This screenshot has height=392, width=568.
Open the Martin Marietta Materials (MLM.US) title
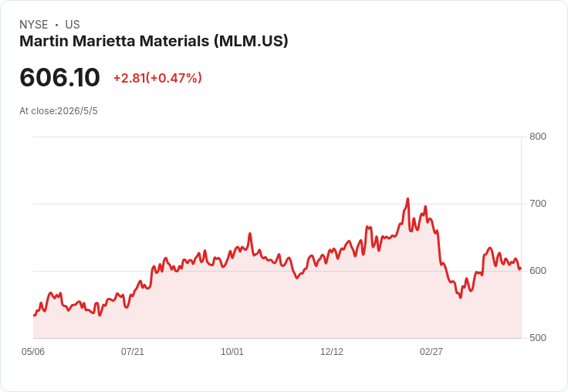coord(154,42)
